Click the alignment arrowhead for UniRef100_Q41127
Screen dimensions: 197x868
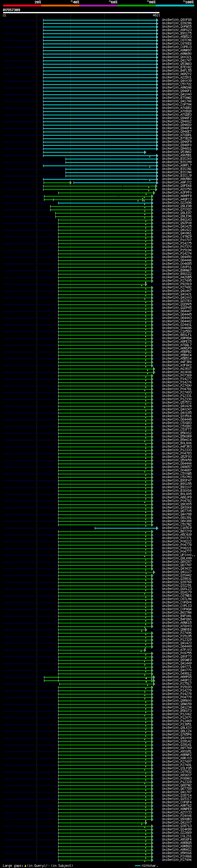(154, 572)
